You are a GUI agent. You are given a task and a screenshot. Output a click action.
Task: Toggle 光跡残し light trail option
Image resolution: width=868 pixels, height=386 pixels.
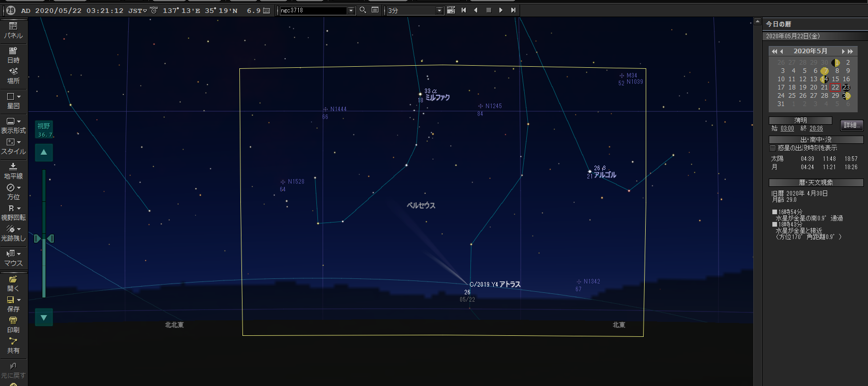click(13, 233)
